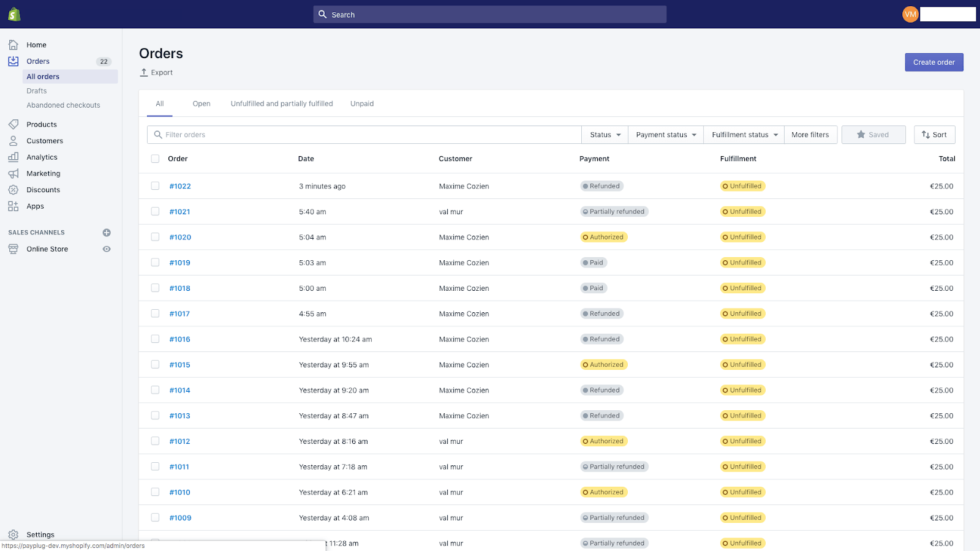Select the Marketing megaphone icon
980x551 pixels.
click(x=13, y=173)
